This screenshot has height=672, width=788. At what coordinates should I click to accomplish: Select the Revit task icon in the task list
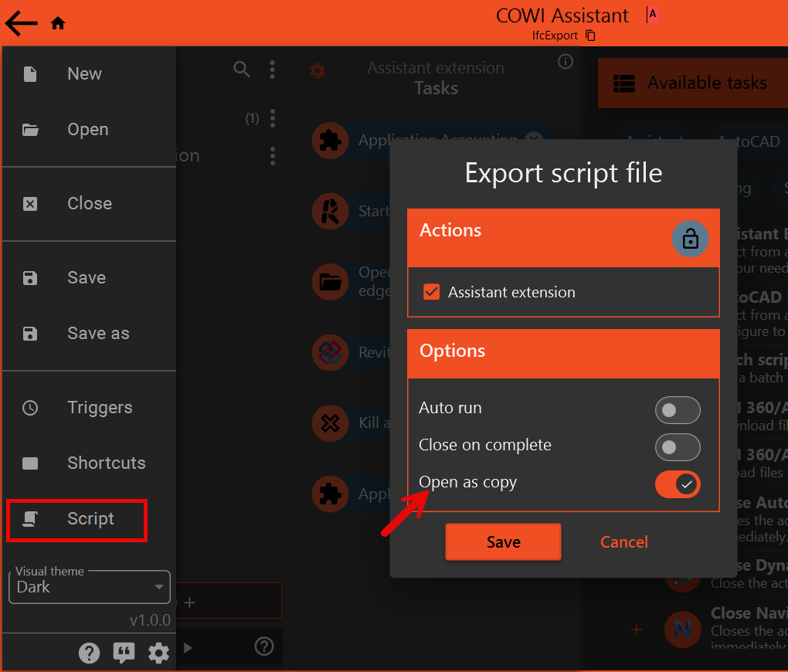point(330,353)
